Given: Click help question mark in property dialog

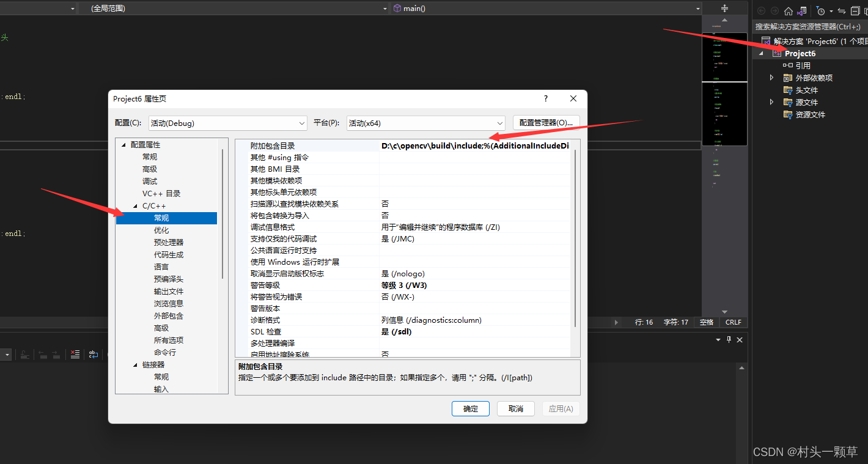Looking at the screenshot, I should tap(546, 98).
